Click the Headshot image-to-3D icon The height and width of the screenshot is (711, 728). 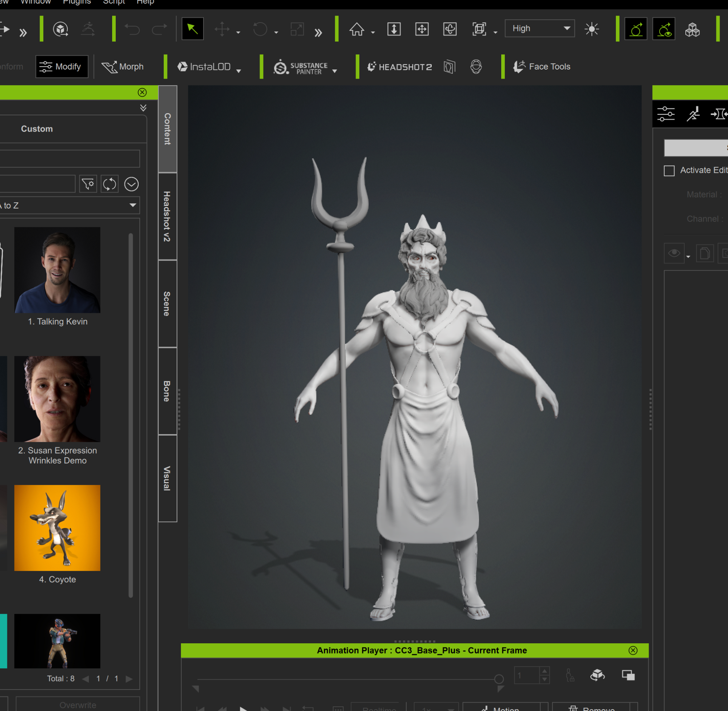point(449,67)
